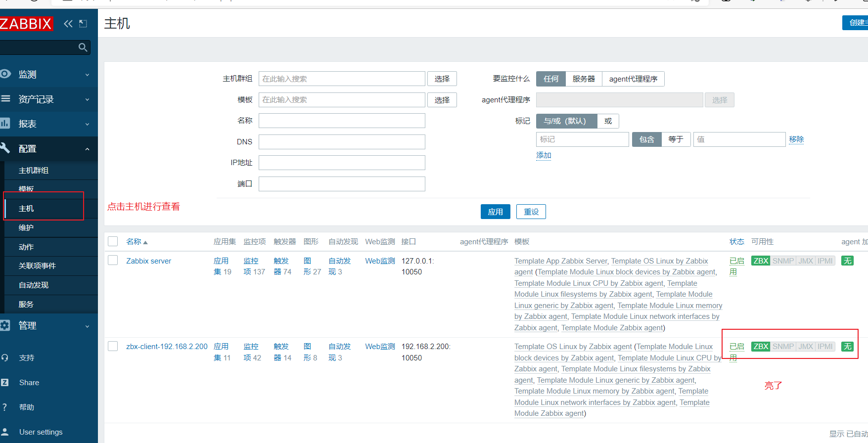The height and width of the screenshot is (443, 868).
Task: Click the sidebar search magnifier icon
Action: [83, 47]
